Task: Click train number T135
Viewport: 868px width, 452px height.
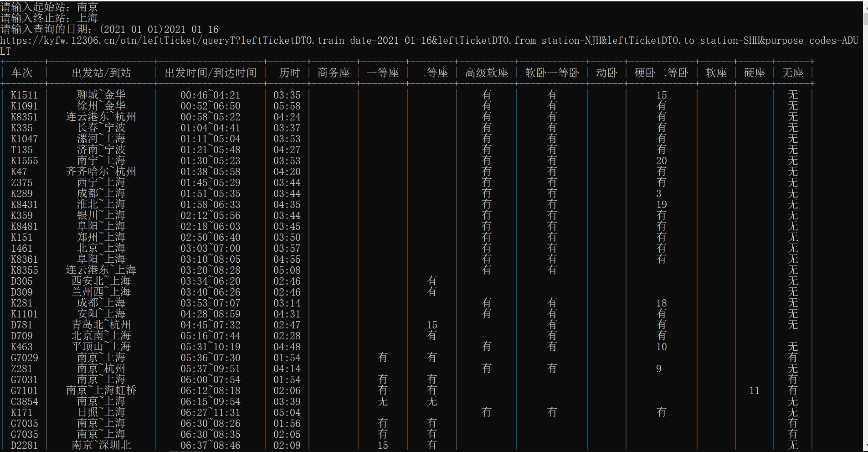Action: click(x=22, y=150)
